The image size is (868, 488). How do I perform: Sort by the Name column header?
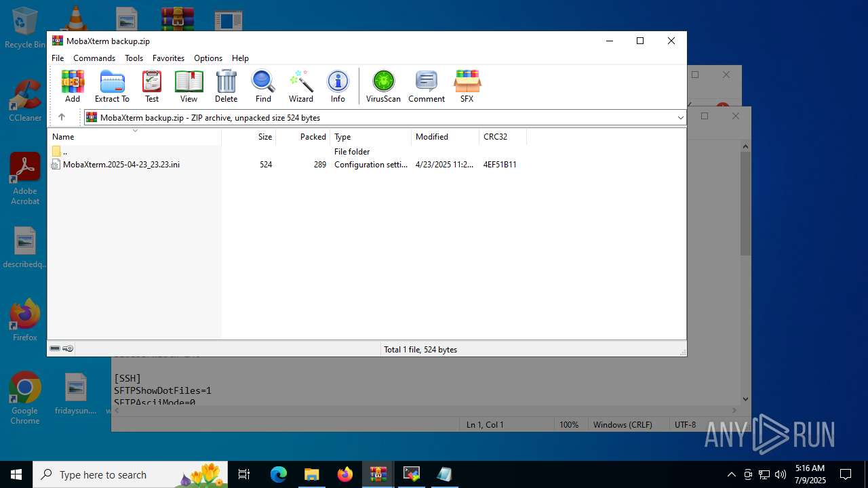point(134,137)
